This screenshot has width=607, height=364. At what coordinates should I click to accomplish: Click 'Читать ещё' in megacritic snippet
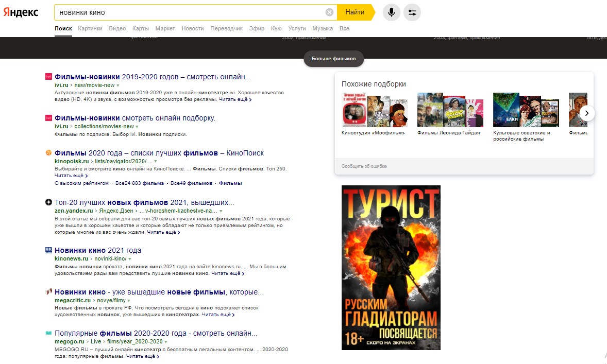pos(218,315)
